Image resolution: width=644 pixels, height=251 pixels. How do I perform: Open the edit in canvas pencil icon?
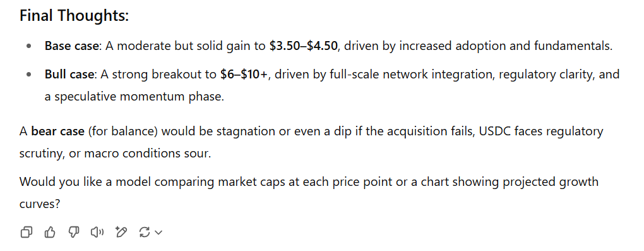[121, 233]
